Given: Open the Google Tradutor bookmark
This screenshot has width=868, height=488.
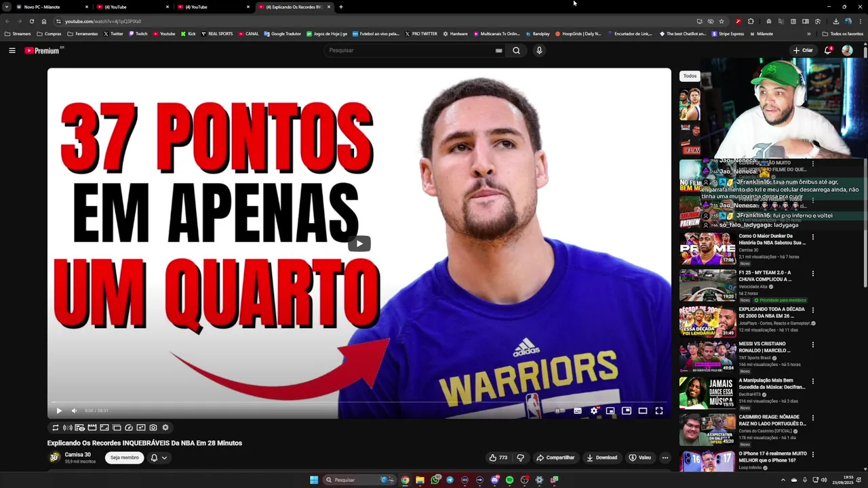Looking at the screenshot, I should tap(282, 33).
